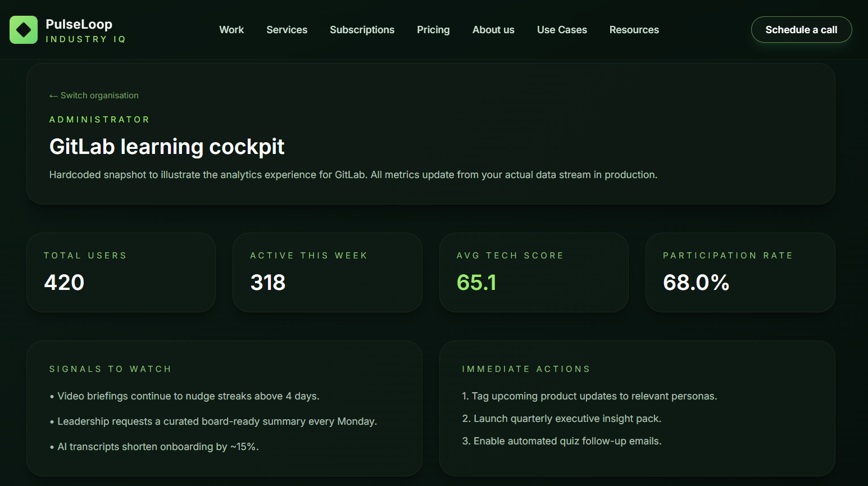Select the Enable automated quiz follow-up action
The height and width of the screenshot is (486, 868).
pos(562,441)
